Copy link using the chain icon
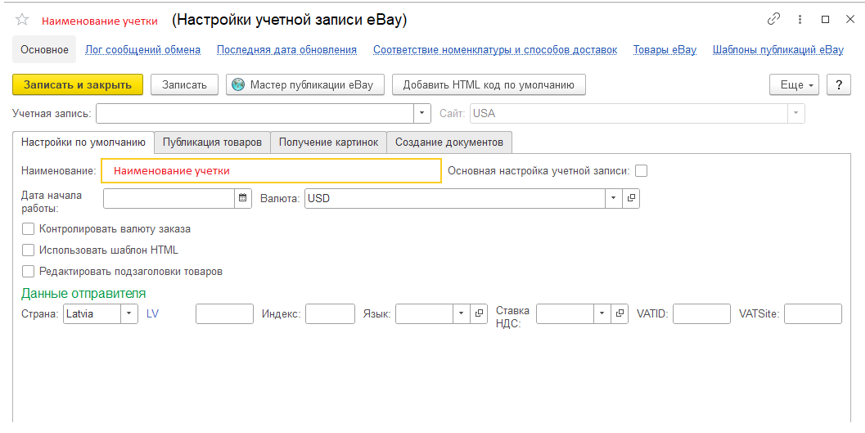This screenshot has width=865, height=433. pyautogui.click(x=774, y=19)
